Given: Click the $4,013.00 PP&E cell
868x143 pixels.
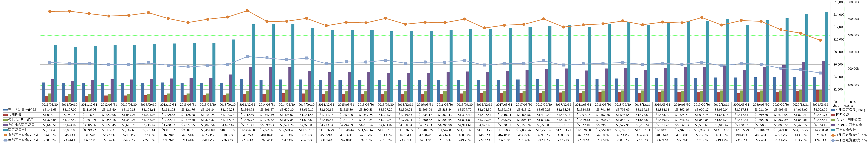Looking at the screenshot, I should point(800,109).
